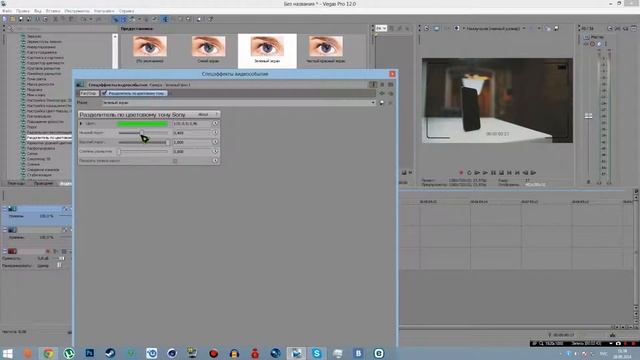Animate the show mask only clock icon
640x360 pixels.
(x=215, y=161)
